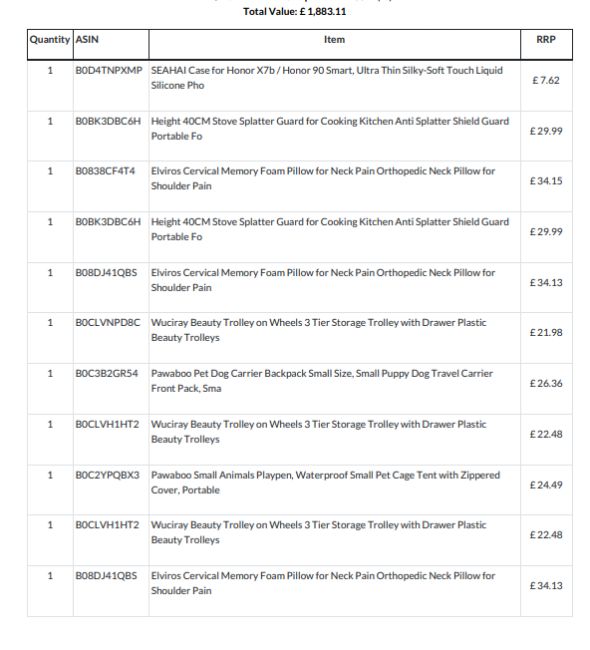Click quantity 1 in the SEAHAI row

tap(50, 70)
